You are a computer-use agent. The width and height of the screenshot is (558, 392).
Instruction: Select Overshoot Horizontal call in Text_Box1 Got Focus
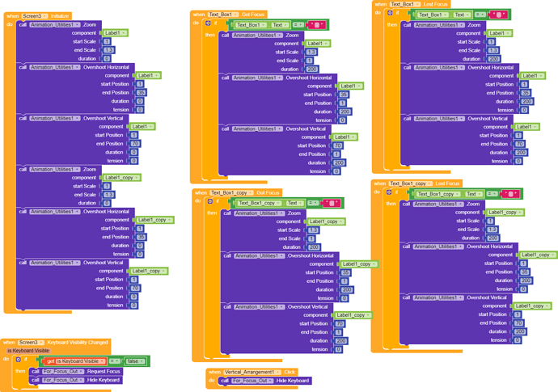click(277, 99)
